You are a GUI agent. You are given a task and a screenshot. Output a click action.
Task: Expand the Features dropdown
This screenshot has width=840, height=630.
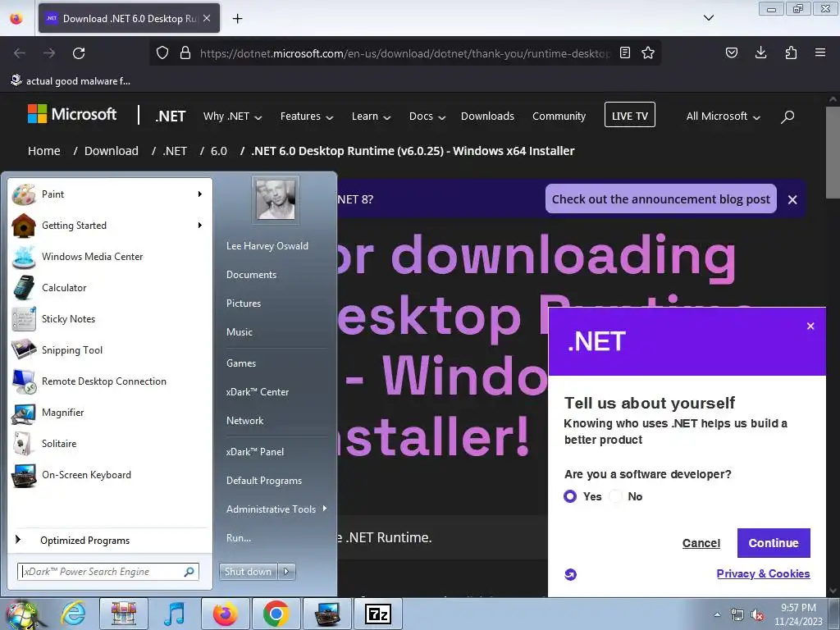[x=307, y=116]
